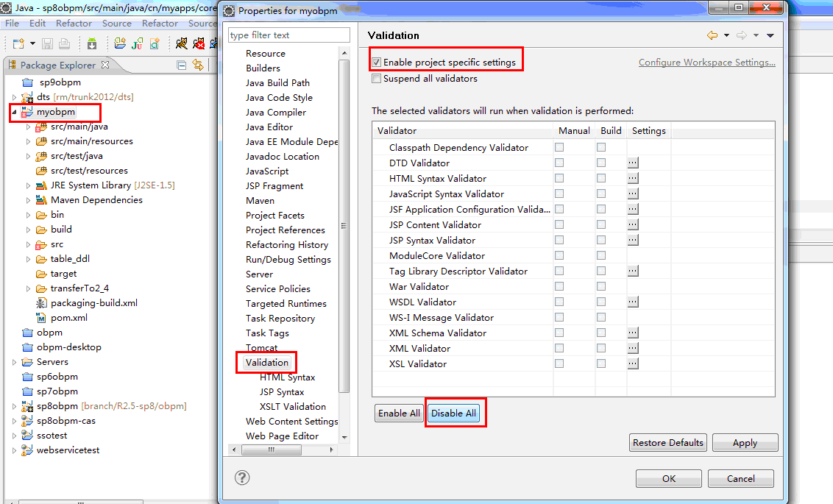
Task: Open settings button for XSL Validator
Action: pyautogui.click(x=633, y=363)
